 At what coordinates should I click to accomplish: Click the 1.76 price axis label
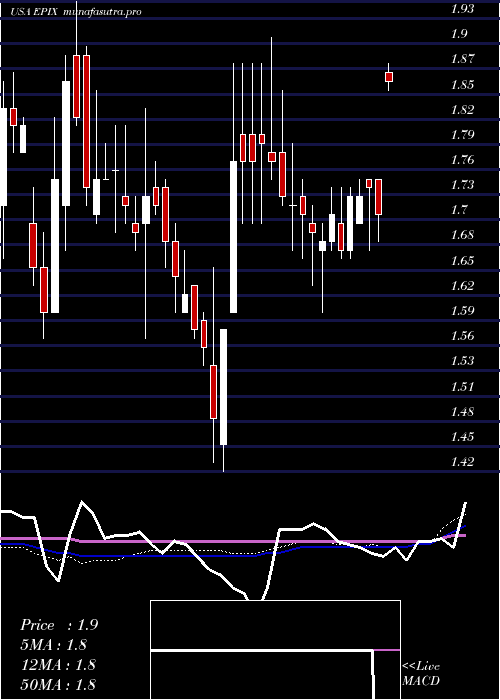[x=462, y=160]
